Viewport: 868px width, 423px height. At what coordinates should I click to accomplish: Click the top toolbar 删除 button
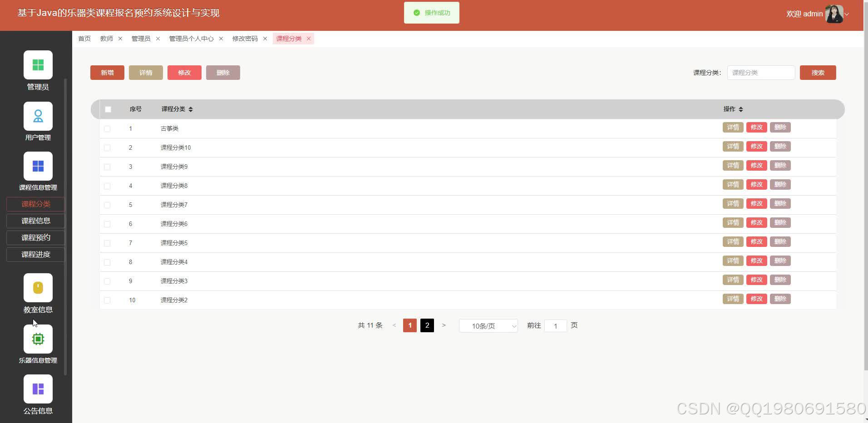click(x=223, y=73)
